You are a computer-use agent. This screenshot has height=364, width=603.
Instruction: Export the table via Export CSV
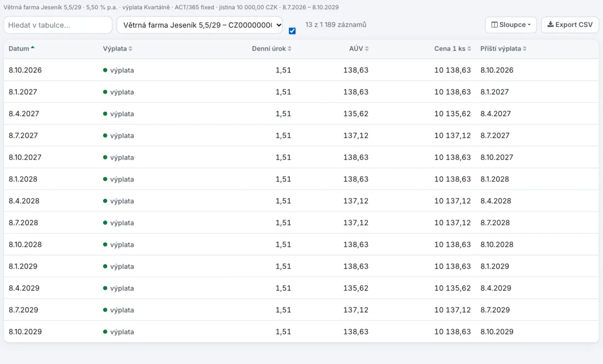click(x=570, y=25)
